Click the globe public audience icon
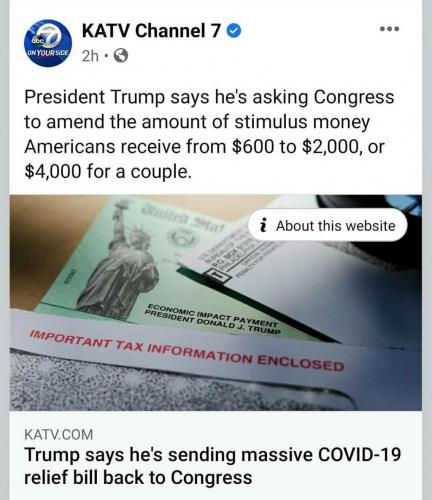 coord(121,56)
